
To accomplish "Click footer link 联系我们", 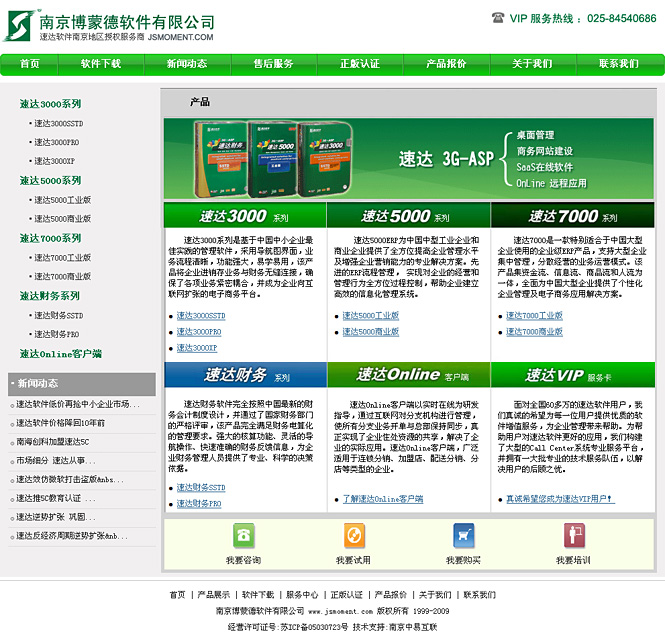I will point(480,595).
